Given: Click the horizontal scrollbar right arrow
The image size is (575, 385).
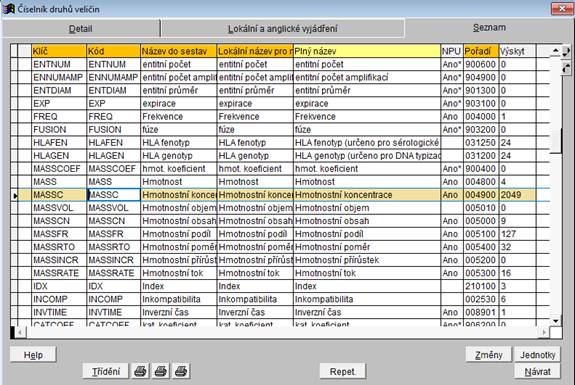Looking at the screenshot, I should (x=545, y=332).
